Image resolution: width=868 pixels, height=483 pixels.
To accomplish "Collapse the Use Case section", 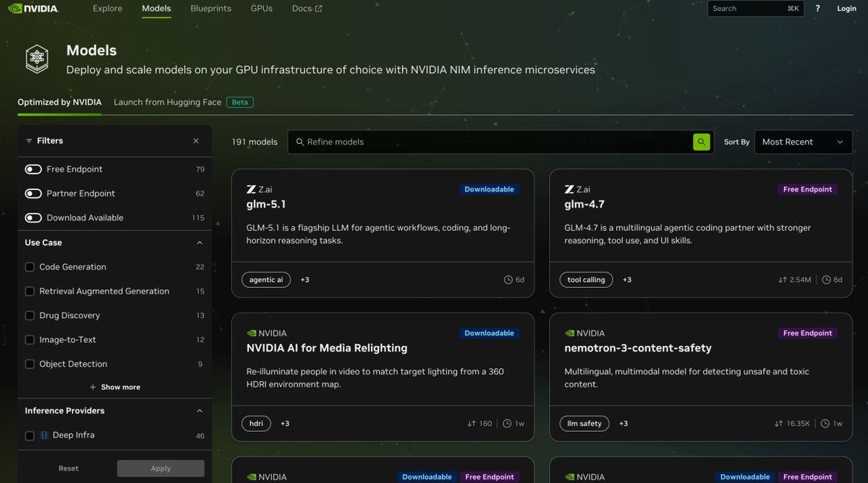I will [200, 243].
